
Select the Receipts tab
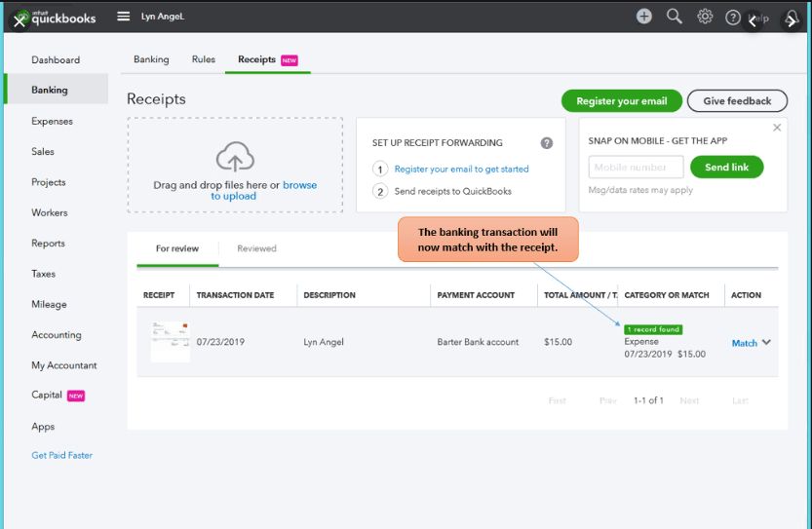[268, 59]
